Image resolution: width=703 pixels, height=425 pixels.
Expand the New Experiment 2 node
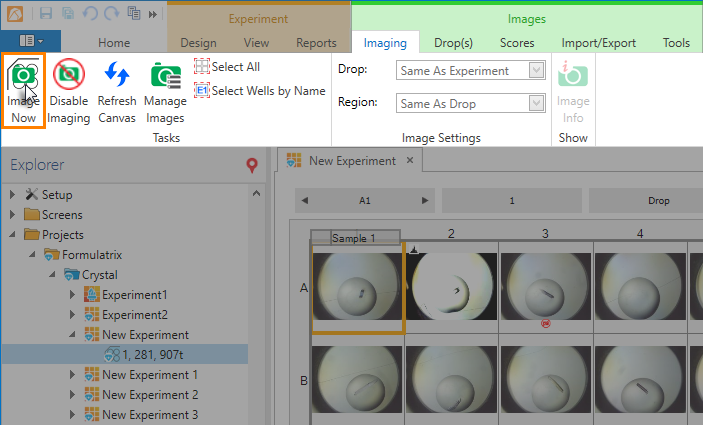click(x=72, y=395)
